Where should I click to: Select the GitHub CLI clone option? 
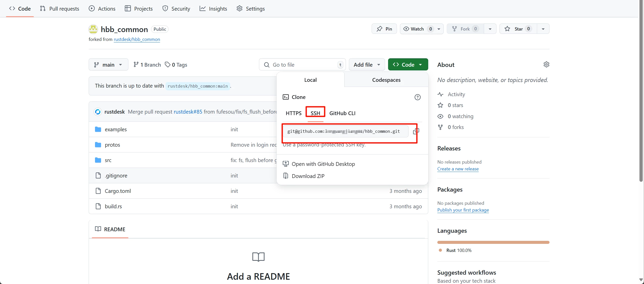coord(342,113)
